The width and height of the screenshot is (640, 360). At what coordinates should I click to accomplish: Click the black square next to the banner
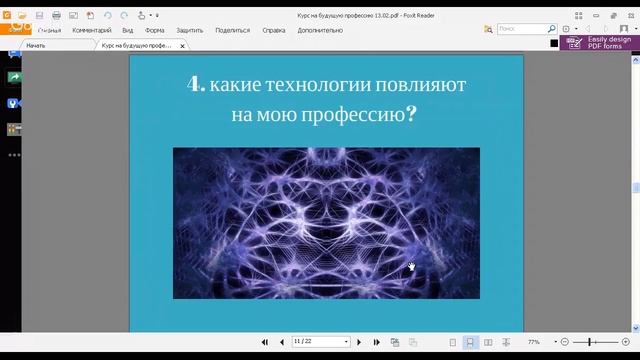(554, 43)
